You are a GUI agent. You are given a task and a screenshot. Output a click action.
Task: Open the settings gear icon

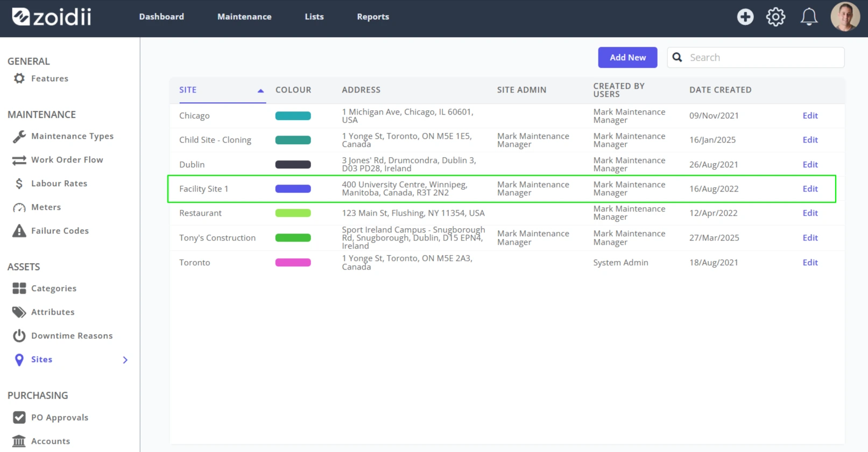pyautogui.click(x=775, y=17)
